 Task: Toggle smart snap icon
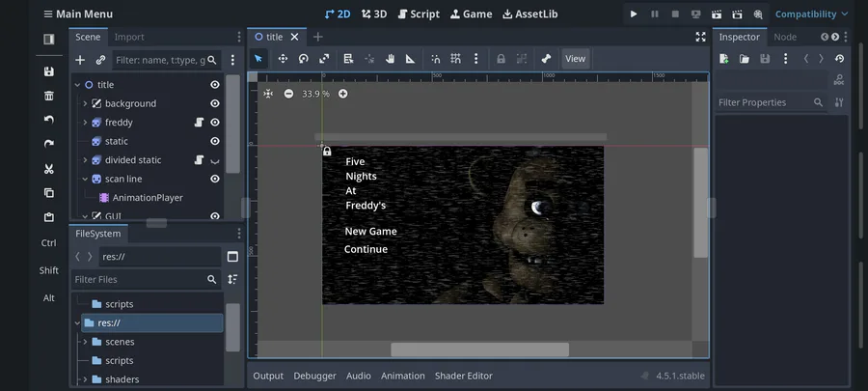coord(436,59)
